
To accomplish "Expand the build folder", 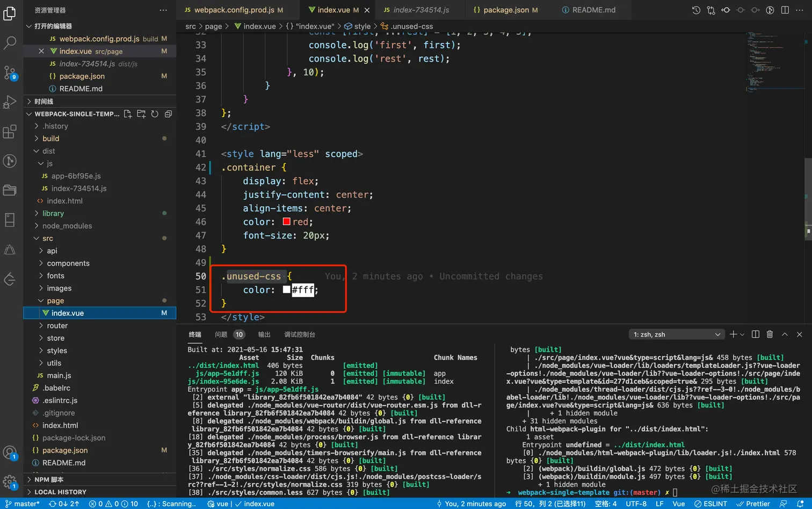I will [51, 139].
